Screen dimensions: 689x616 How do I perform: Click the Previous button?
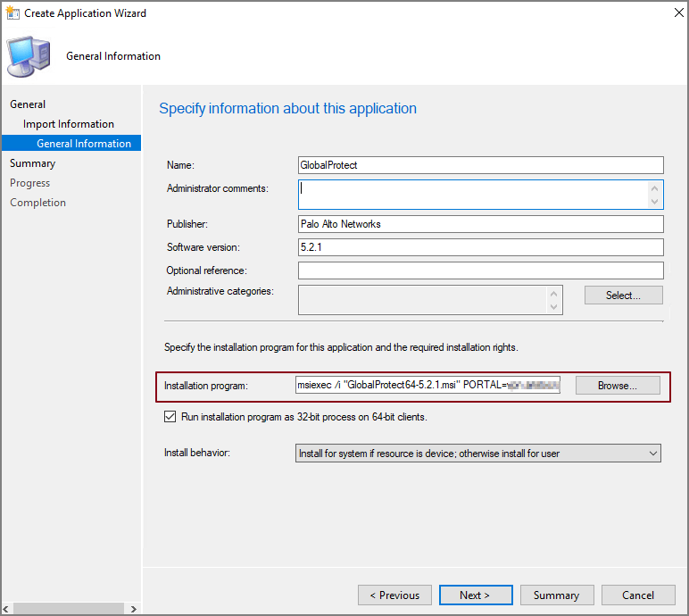tap(394, 595)
